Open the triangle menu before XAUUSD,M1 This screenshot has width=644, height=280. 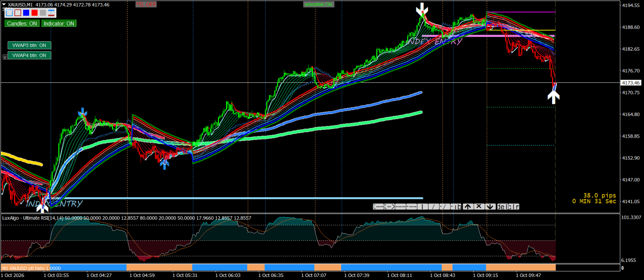pyautogui.click(x=4, y=5)
